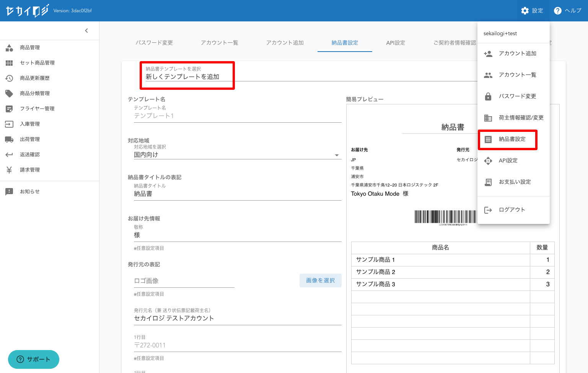588x373 pixels.
Task: Open the サポート chat button
Action: (x=34, y=359)
